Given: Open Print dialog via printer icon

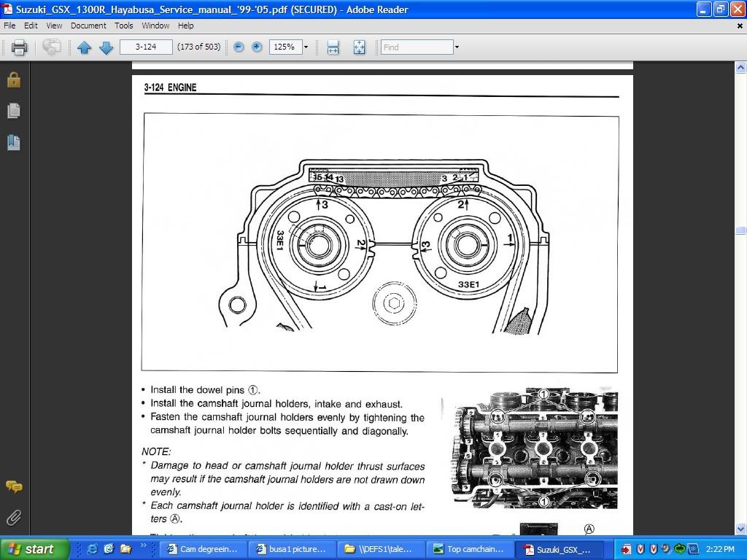Looking at the screenshot, I should pos(19,47).
